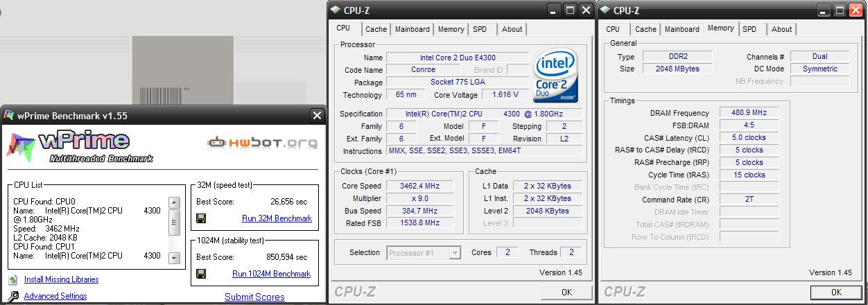868x305 pixels.
Task: Switch to Mainboard tab in the CPU-Z window showing the CPU tab
Action: click(413, 29)
